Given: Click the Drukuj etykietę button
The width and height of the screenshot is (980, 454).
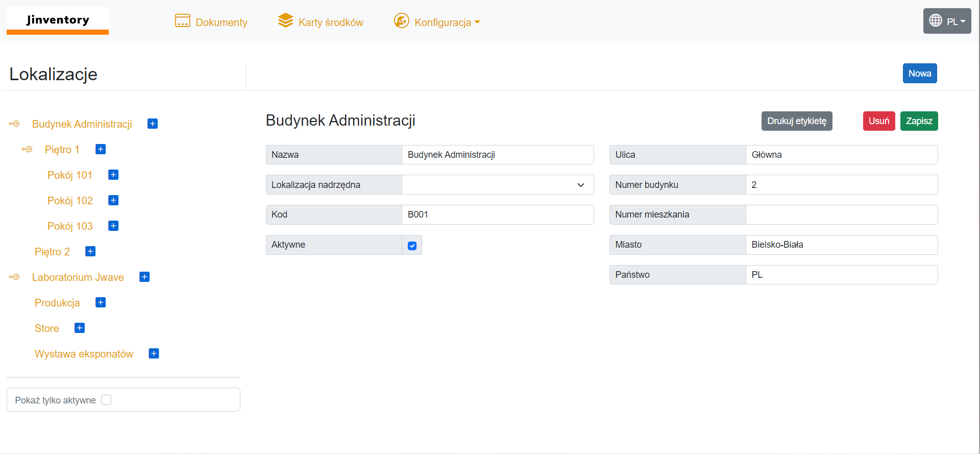Looking at the screenshot, I should [x=796, y=121].
